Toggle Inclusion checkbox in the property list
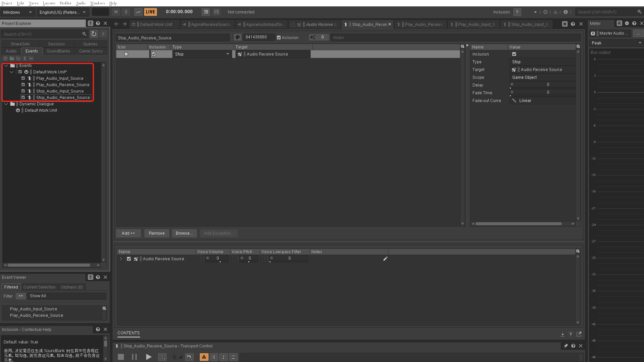Viewport: 644px width, 362px height. click(x=514, y=54)
